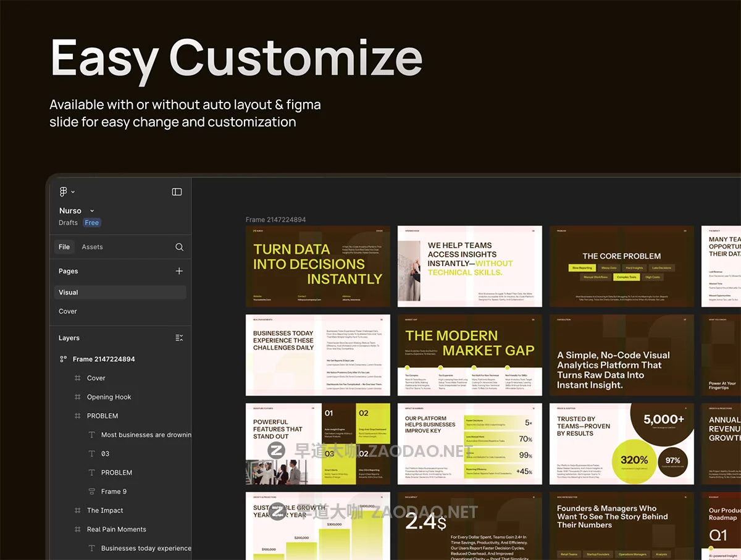Select the Opening Hook layer
The height and width of the screenshot is (560, 741).
pyautogui.click(x=109, y=397)
